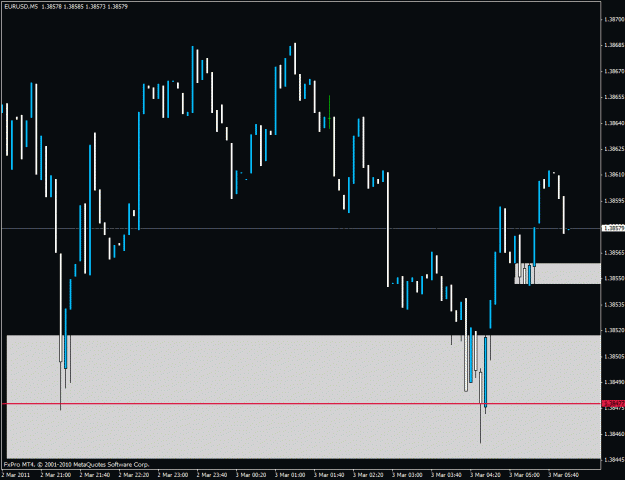Click the 1.38460 price axis label
The width and height of the screenshot is (625, 480).
click(x=614, y=434)
